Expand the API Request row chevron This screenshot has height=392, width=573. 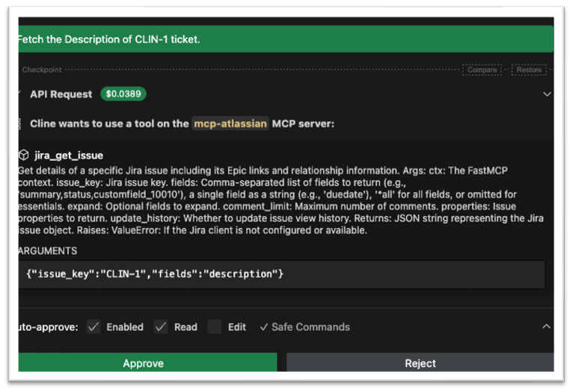pos(547,94)
